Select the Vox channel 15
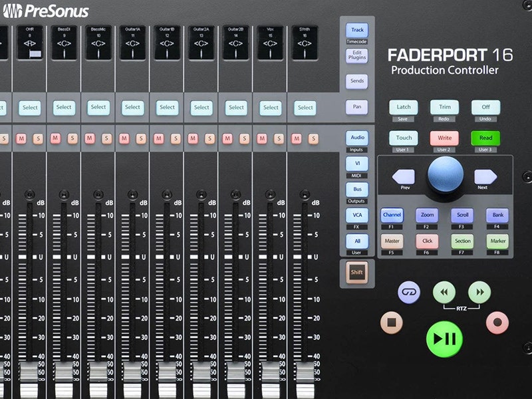The image size is (532, 399). coord(271,108)
